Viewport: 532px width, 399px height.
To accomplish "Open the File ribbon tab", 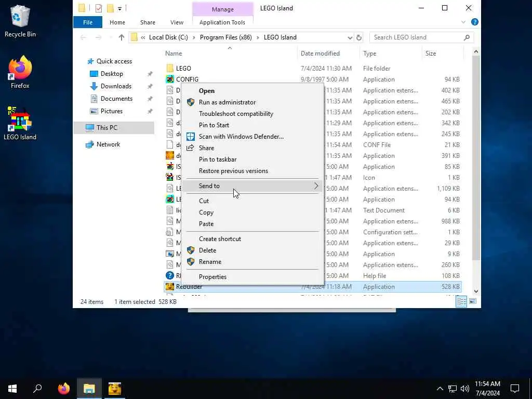I will (x=87, y=22).
